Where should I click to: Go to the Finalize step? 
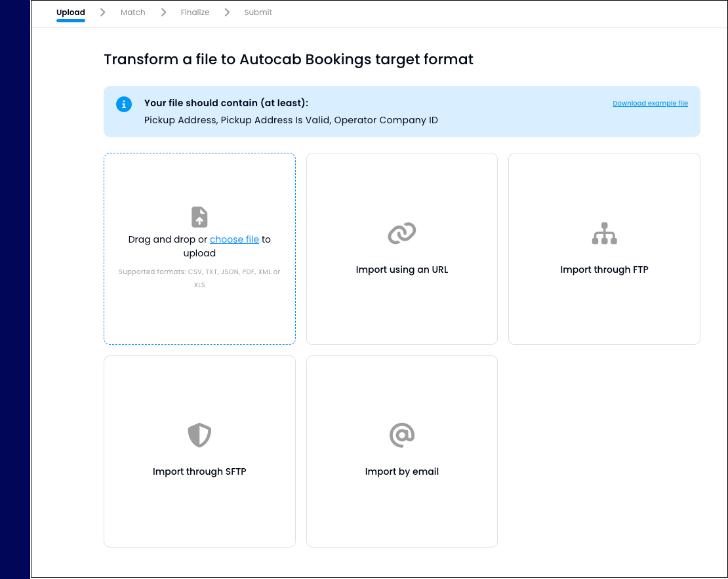(x=195, y=12)
